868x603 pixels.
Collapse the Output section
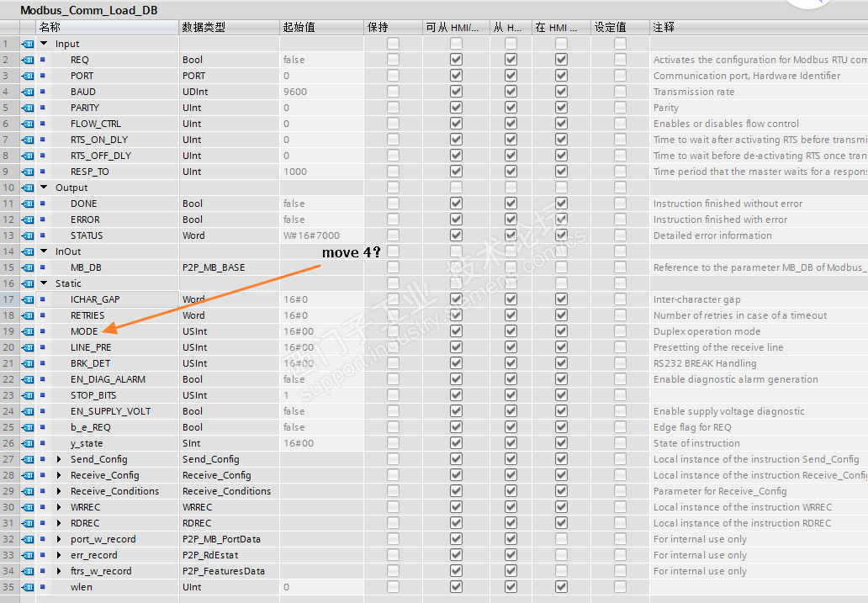click(45, 188)
